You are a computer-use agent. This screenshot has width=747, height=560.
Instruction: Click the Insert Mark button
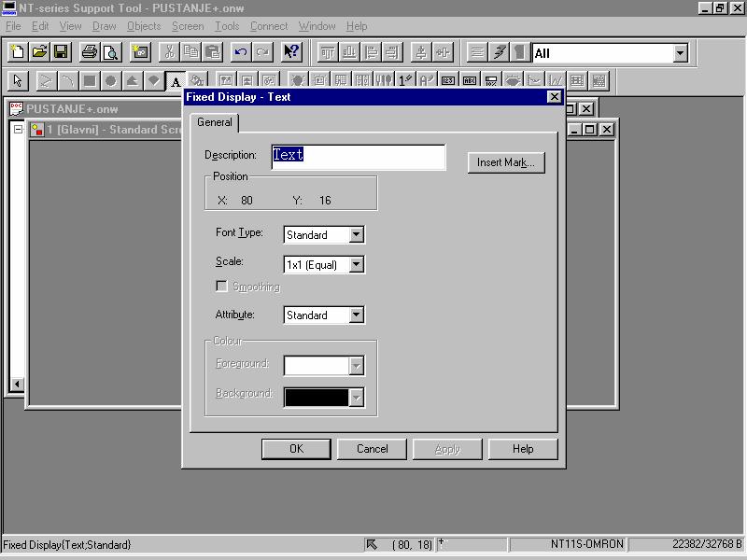click(x=506, y=162)
